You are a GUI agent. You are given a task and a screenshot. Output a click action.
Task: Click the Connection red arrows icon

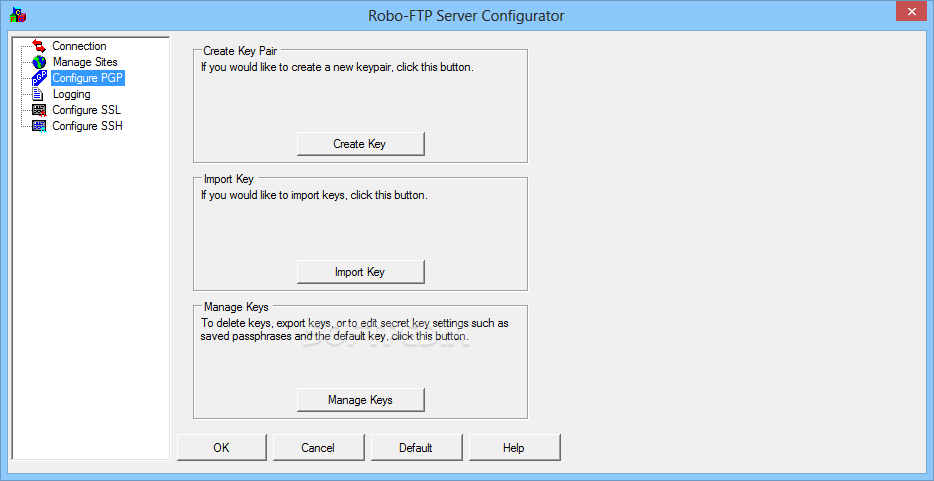pyautogui.click(x=39, y=46)
